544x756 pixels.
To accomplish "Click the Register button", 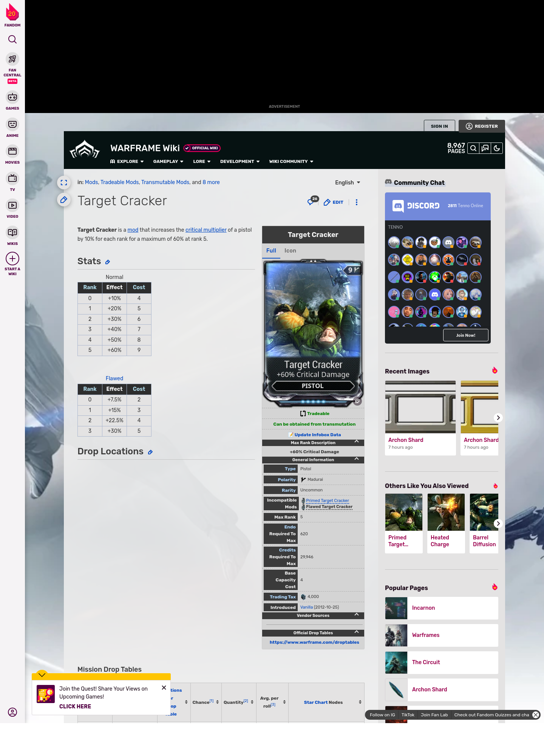I will (x=482, y=126).
